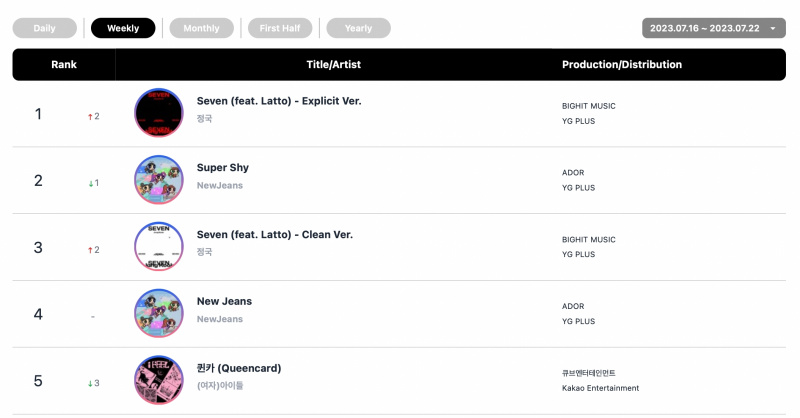This screenshot has width=800, height=418.
Task: Open the Seven (feat. Latto) - Clean Ver. title
Action: pyautogui.click(x=275, y=235)
